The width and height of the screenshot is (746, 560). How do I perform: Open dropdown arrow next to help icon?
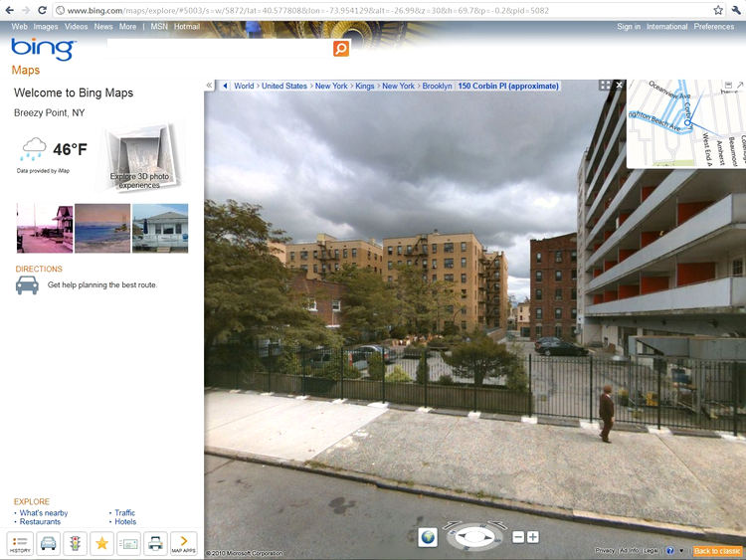681,551
